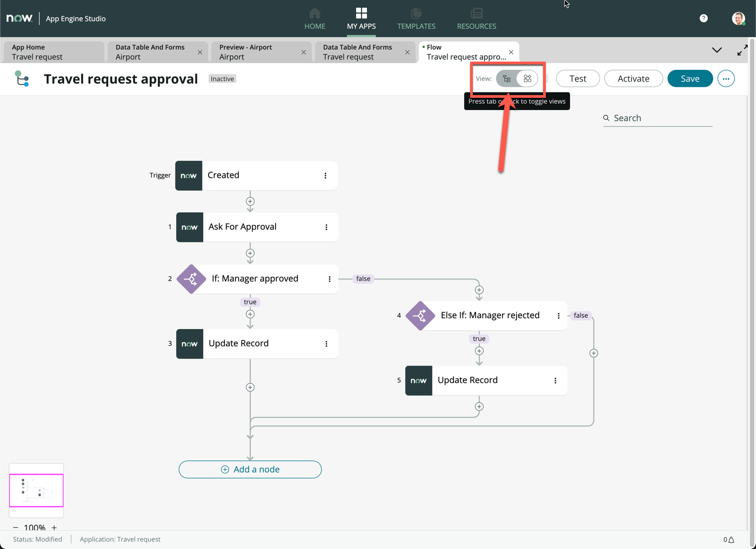Click the Add a node button
Screen dimensions: 756x549
[250, 470]
